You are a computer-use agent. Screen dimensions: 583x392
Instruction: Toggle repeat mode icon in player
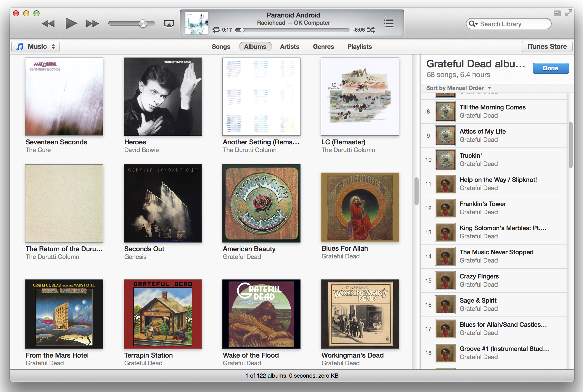pos(216,30)
